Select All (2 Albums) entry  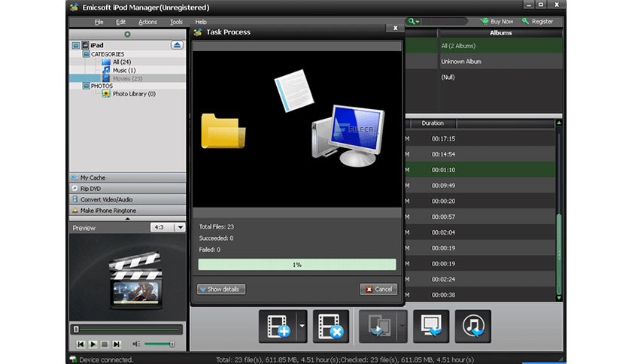click(x=500, y=46)
